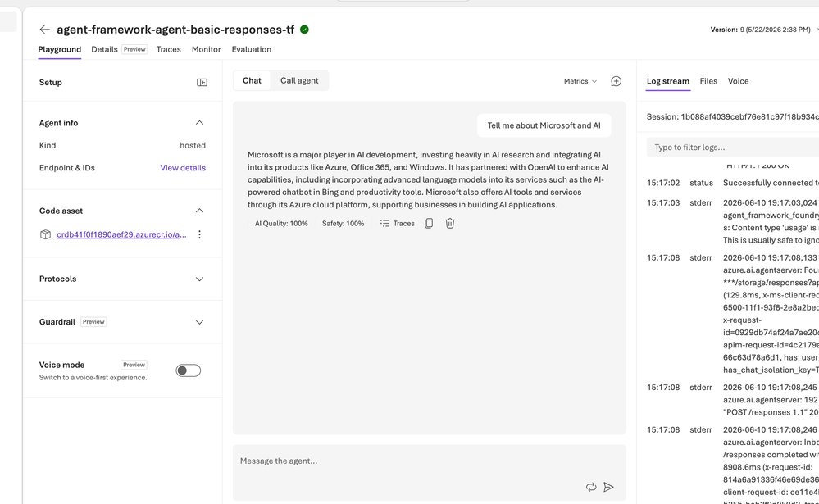The image size is (819, 504).
Task: Click the Kind value 'hosted'
Action: pyautogui.click(x=193, y=146)
